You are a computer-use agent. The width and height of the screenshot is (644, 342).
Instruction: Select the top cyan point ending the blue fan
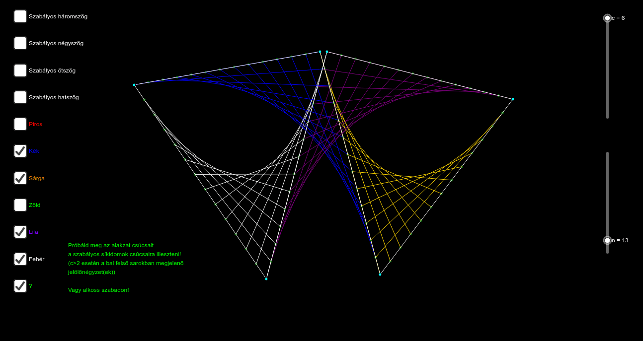320,52
